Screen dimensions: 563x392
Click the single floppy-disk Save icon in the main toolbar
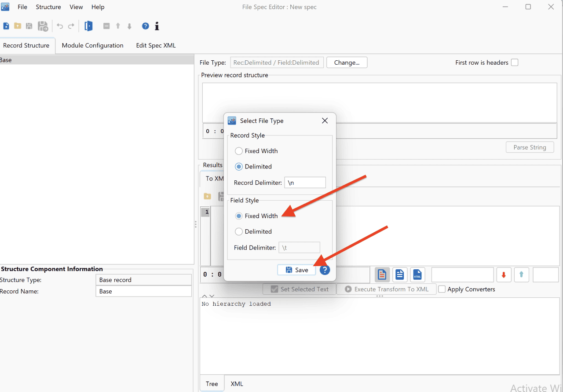[x=29, y=26]
